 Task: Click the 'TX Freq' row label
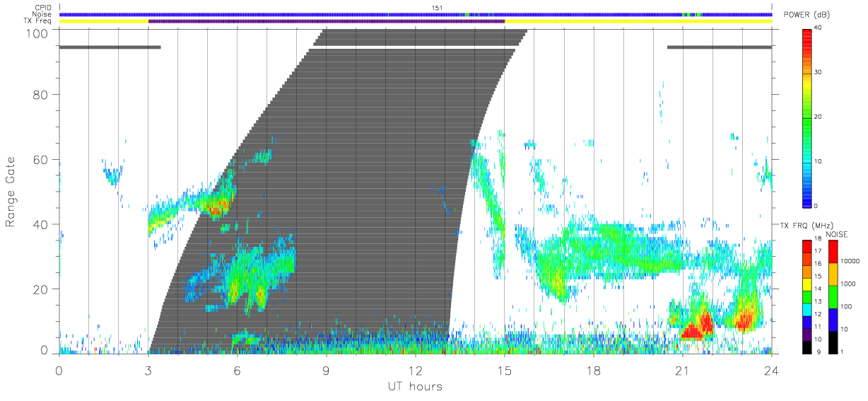(x=38, y=21)
